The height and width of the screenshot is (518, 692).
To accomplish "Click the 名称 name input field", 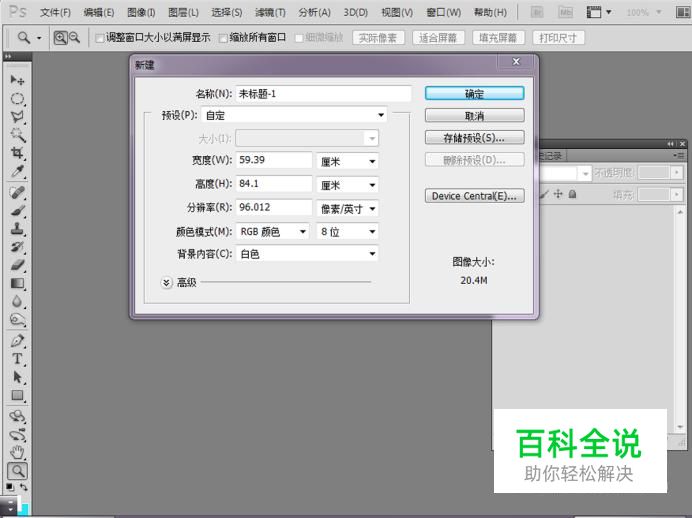I will point(323,94).
